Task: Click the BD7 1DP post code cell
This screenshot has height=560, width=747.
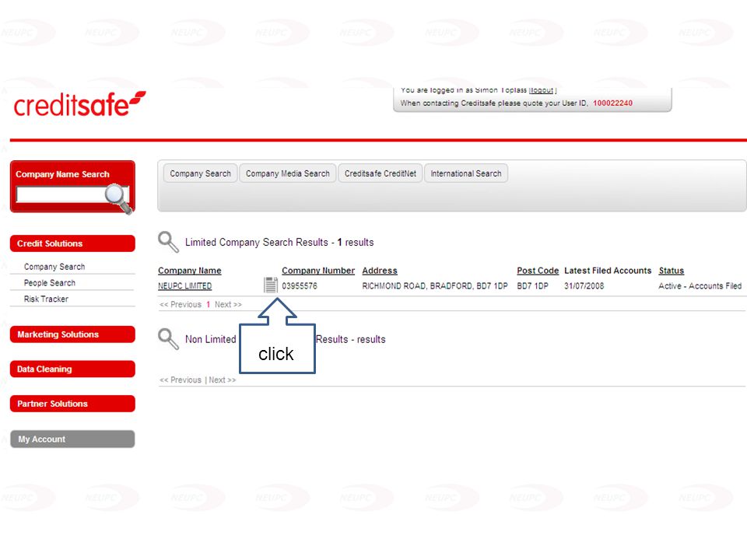Action: pos(532,285)
